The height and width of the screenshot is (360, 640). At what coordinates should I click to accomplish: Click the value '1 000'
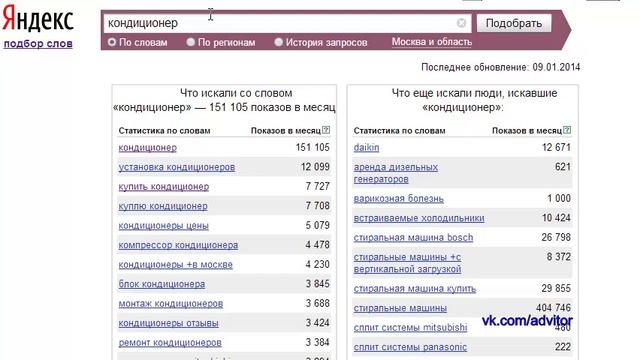pos(559,198)
